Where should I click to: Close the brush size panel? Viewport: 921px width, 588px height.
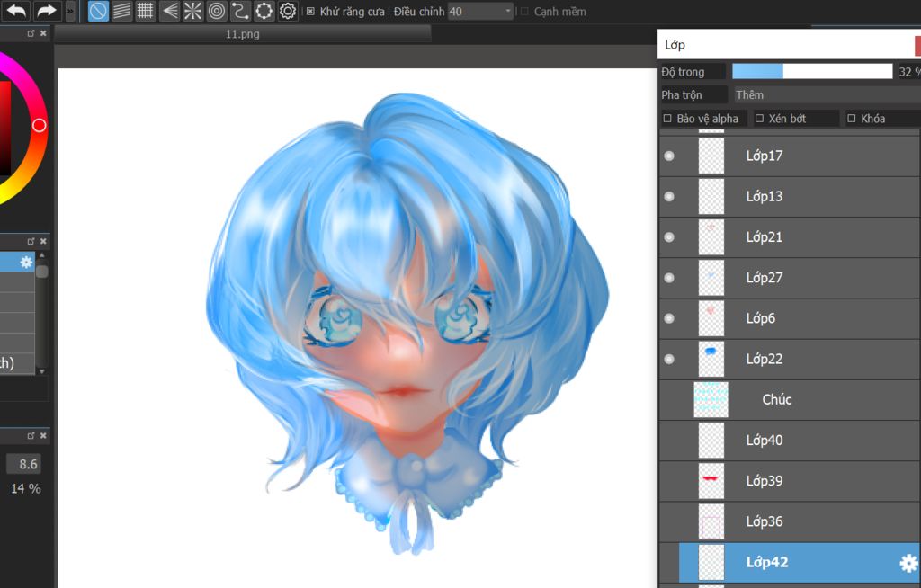[43, 436]
